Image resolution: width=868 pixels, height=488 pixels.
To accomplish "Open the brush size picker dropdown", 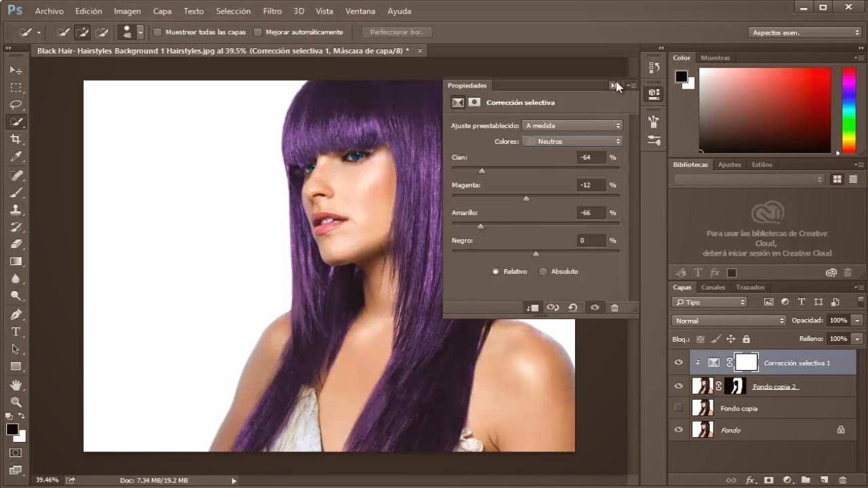I will tap(140, 32).
